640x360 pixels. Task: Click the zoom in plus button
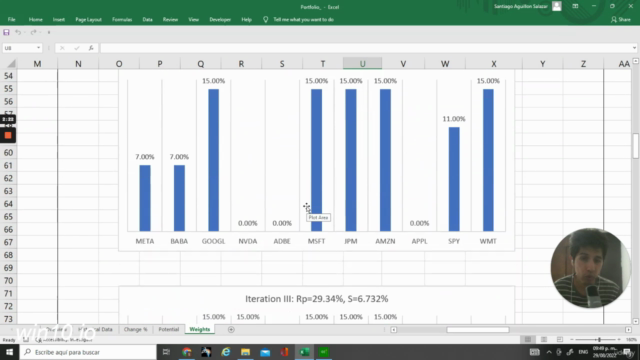point(619,340)
